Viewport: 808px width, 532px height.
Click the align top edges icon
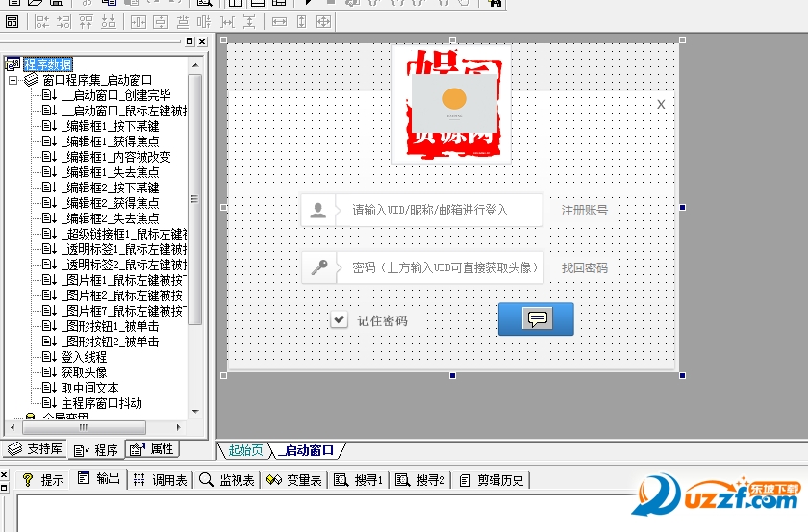86,22
